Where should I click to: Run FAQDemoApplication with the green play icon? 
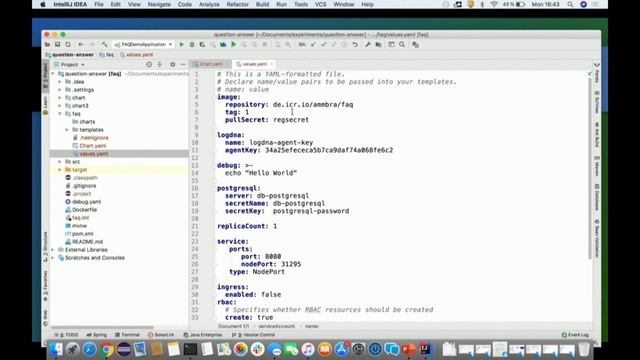182,44
